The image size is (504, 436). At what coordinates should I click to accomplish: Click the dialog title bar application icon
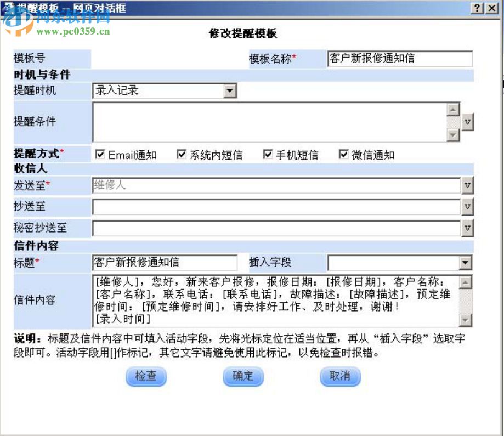[7, 5]
